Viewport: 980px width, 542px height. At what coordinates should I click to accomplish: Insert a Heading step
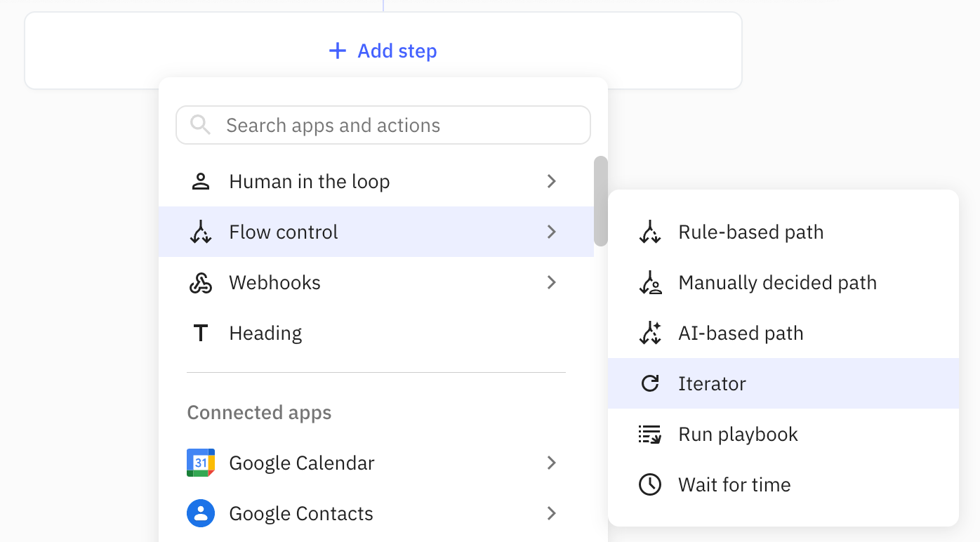[x=376, y=333]
